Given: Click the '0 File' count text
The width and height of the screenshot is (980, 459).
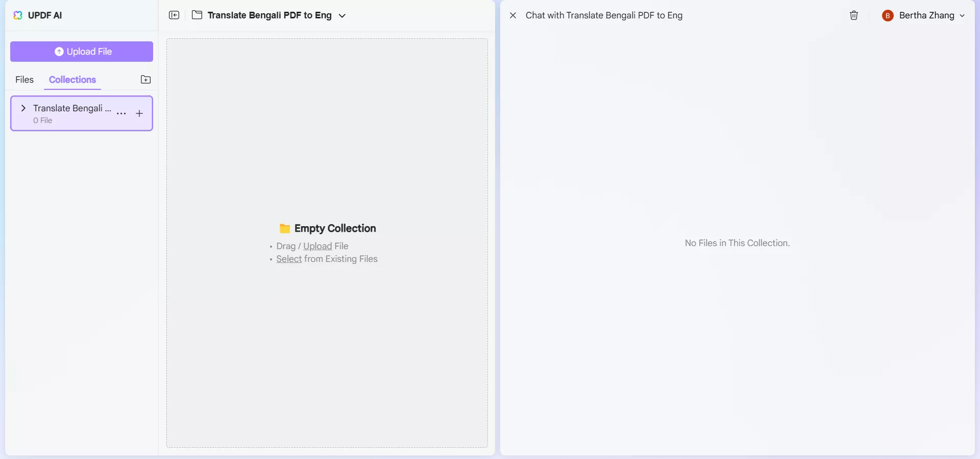Looking at the screenshot, I should pyautogui.click(x=43, y=120).
